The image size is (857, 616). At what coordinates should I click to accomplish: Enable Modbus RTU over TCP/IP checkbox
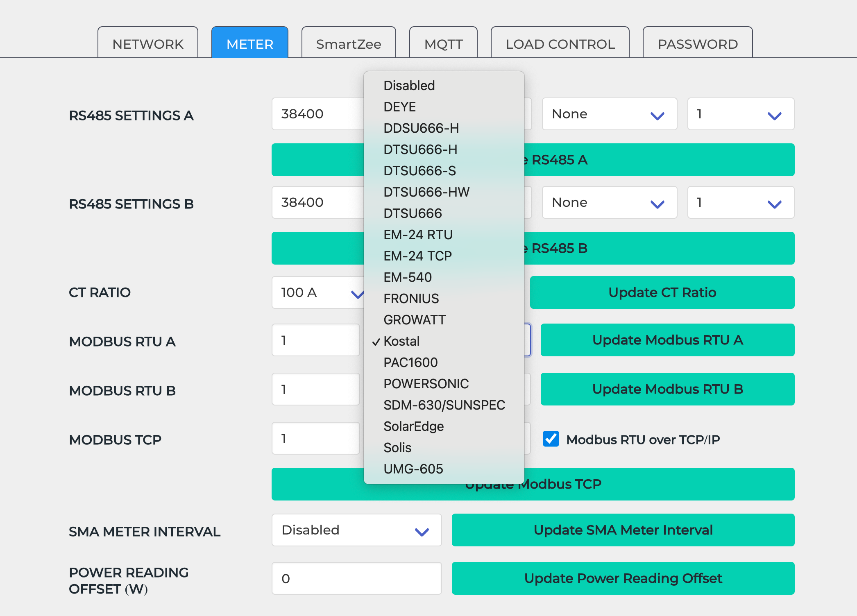point(551,439)
